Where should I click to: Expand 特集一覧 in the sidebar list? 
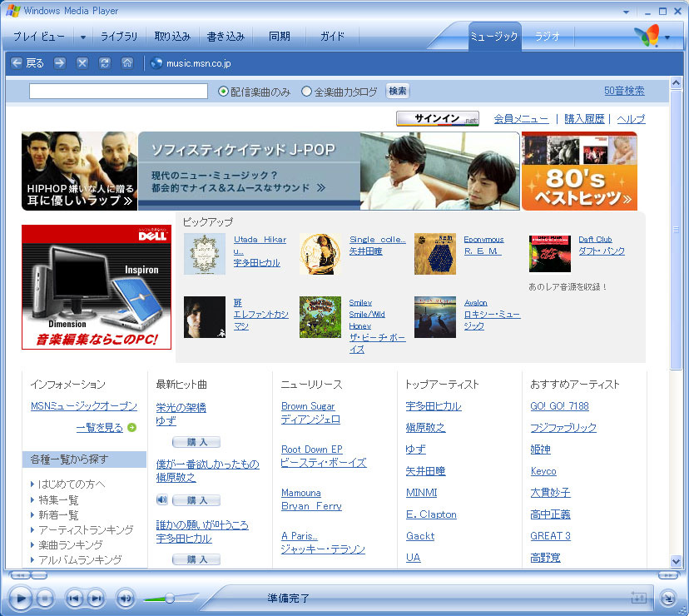click(58, 500)
